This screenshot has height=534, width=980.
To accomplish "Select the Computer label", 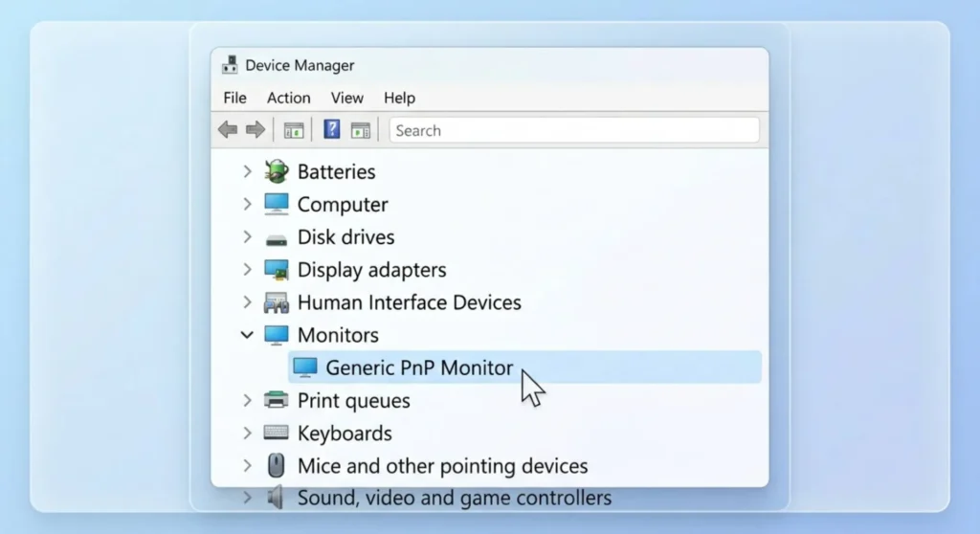I will tap(343, 205).
